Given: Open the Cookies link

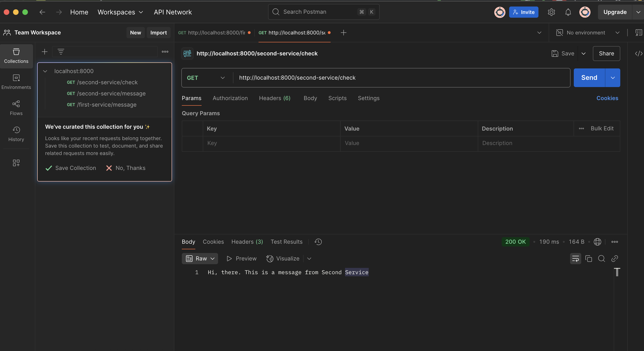Looking at the screenshot, I should pos(607,98).
